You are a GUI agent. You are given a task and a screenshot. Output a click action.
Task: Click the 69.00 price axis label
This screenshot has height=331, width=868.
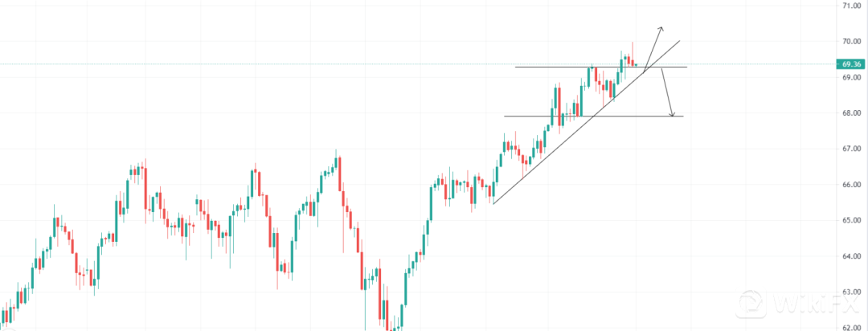click(x=851, y=78)
